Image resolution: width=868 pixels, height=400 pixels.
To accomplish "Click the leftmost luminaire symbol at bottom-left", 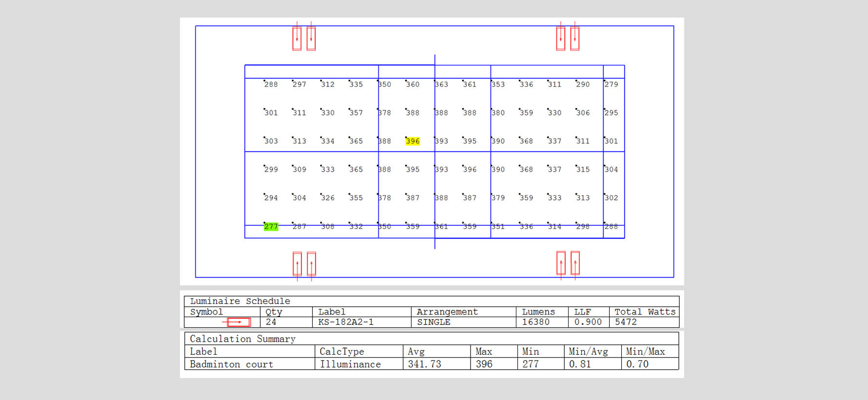I will [297, 264].
